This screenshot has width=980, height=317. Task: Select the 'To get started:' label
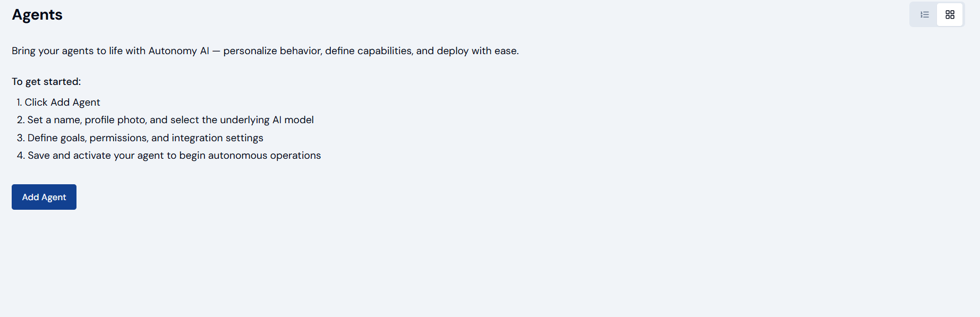click(46, 82)
